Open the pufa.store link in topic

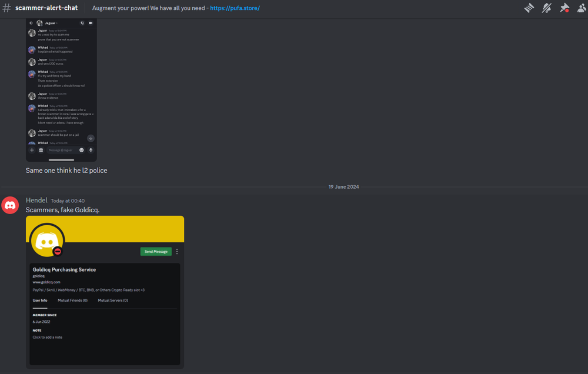235,8
